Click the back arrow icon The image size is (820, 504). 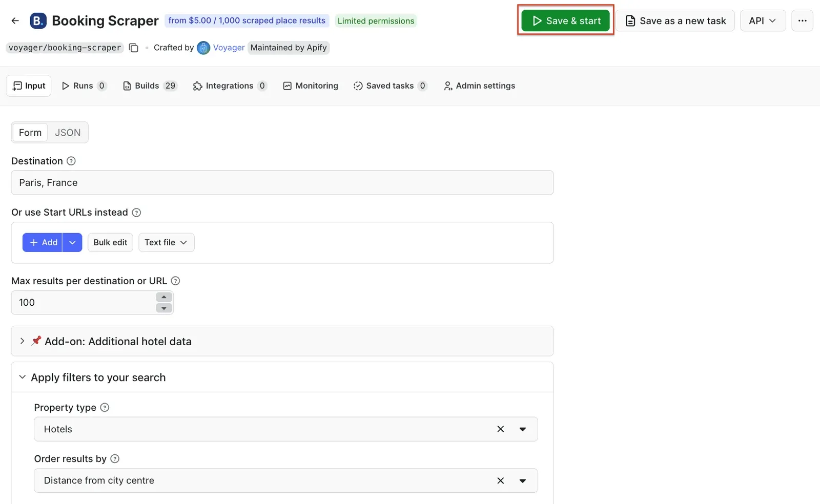pos(15,20)
